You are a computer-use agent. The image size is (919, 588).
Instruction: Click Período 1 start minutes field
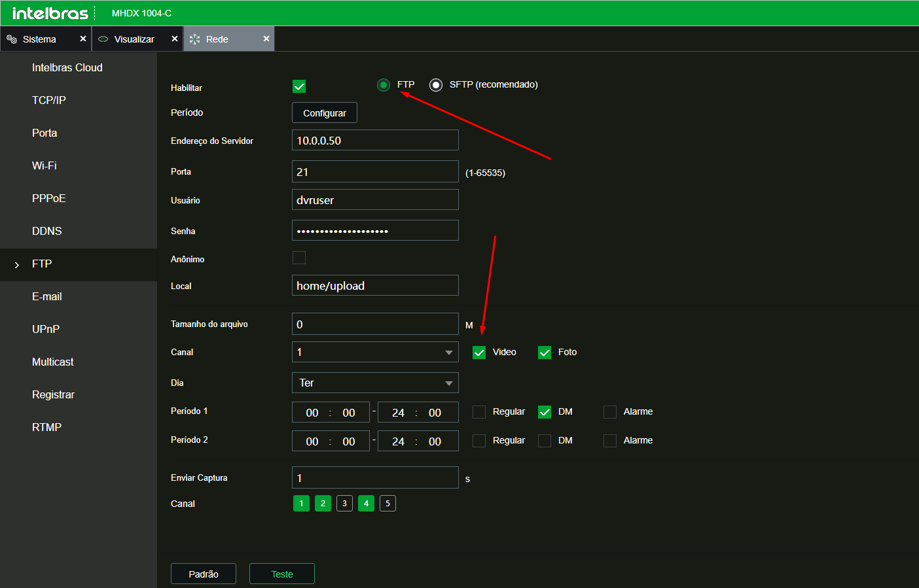[x=349, y=413]
